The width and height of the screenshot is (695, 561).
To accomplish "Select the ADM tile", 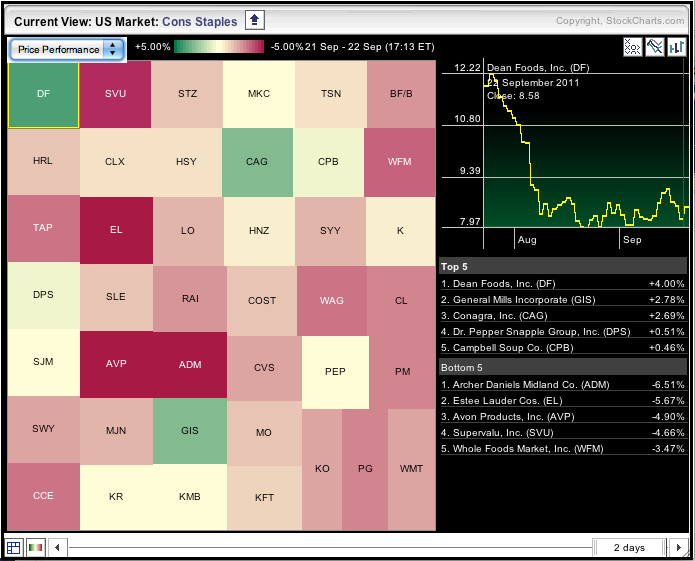I will point(190,365).
